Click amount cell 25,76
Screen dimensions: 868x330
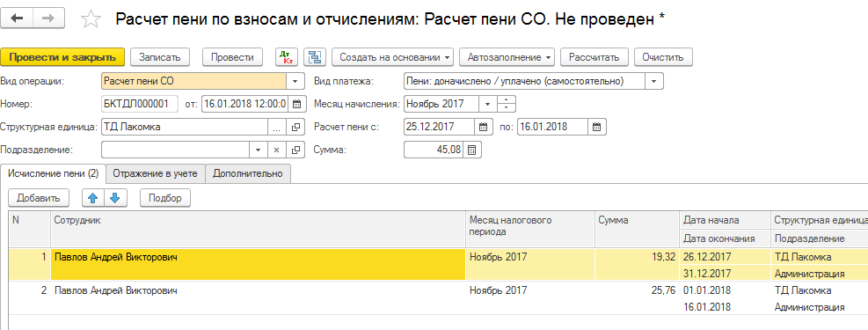point(638,298)
